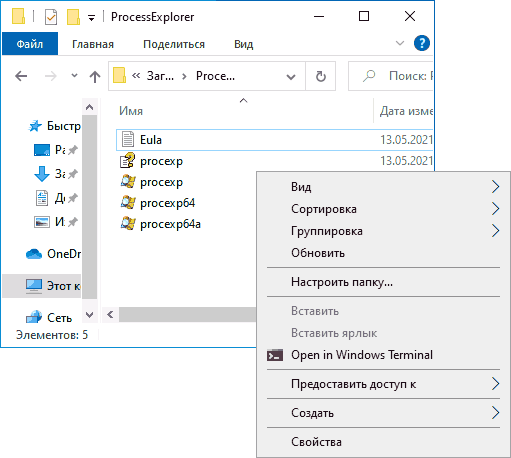Click the OneDrive cloud icon in sidebar

point(34,254)
